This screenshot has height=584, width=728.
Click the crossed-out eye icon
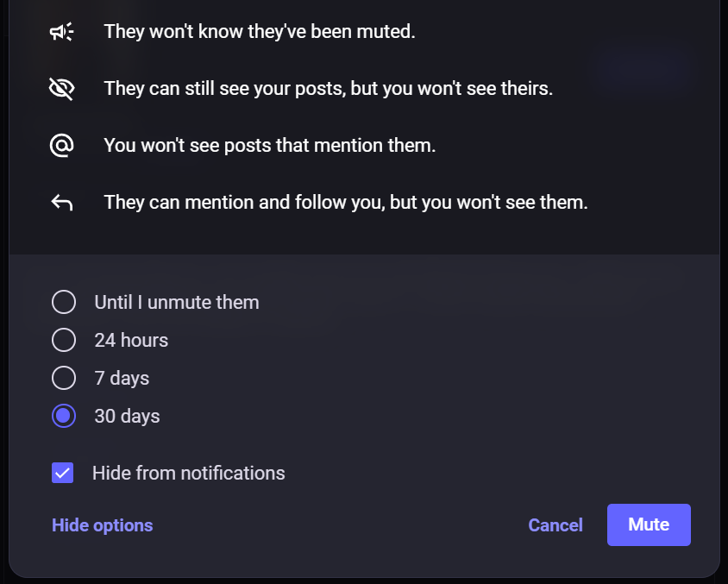(x=62, y=89)
